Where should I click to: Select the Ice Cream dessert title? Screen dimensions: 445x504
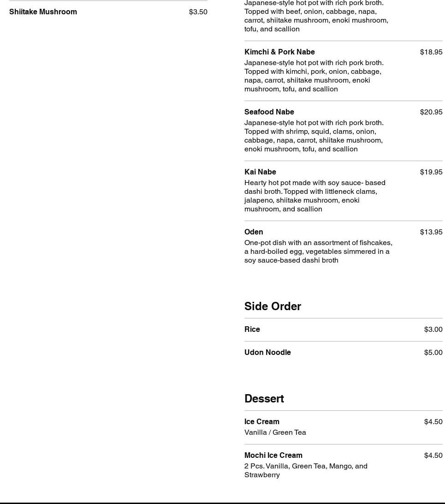tap(261, 421)
